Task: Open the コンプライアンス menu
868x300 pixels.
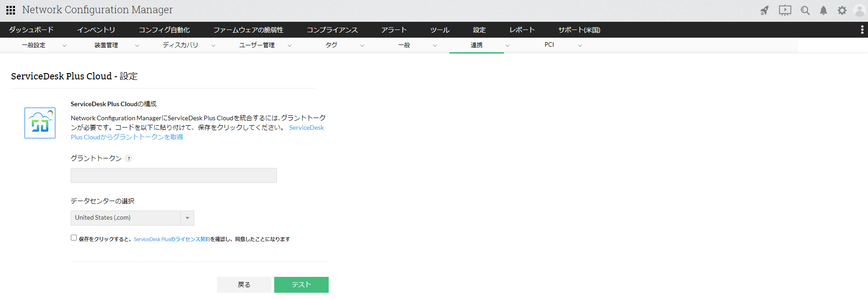Action: pyautogui.click(x=332, y=30)
